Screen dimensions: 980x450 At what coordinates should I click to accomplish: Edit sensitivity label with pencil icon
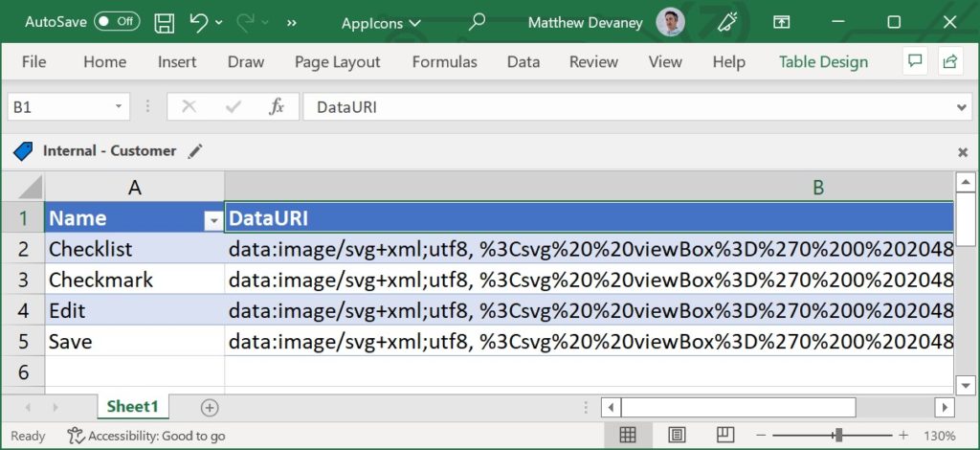pyautogui.click(x=195, y=150)
